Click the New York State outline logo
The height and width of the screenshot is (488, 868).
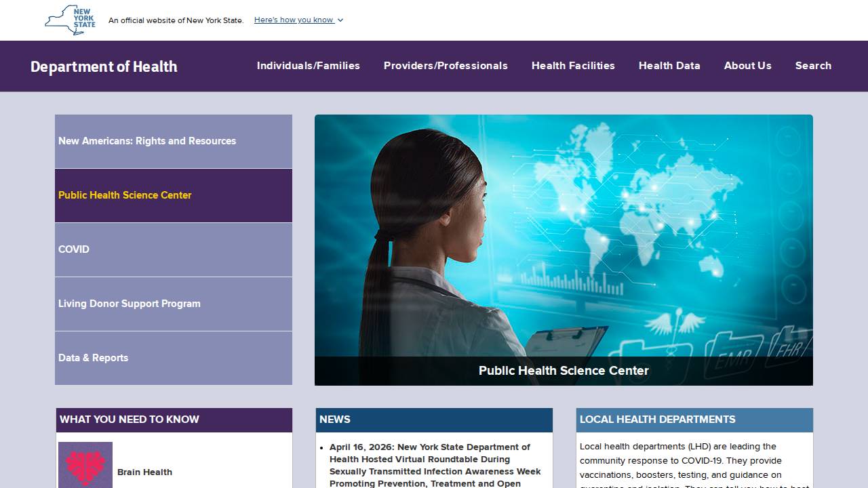pos(69,20)
